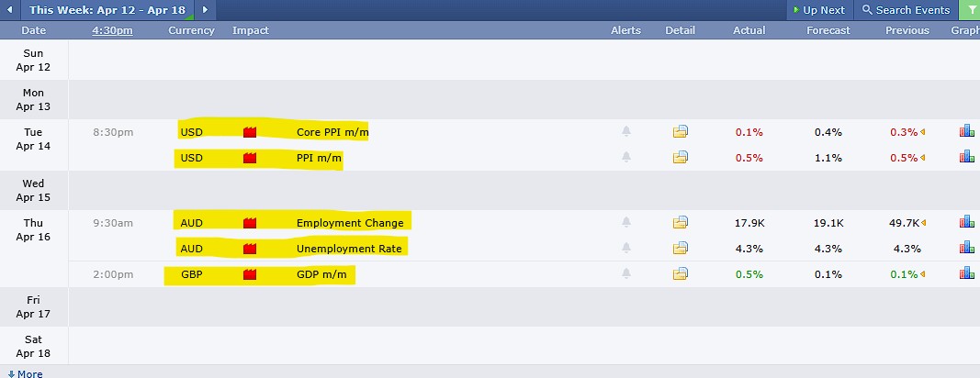The image size is (980, 378).
Task: Open the Unemployment Rate event row
Action: pos(349,249)
